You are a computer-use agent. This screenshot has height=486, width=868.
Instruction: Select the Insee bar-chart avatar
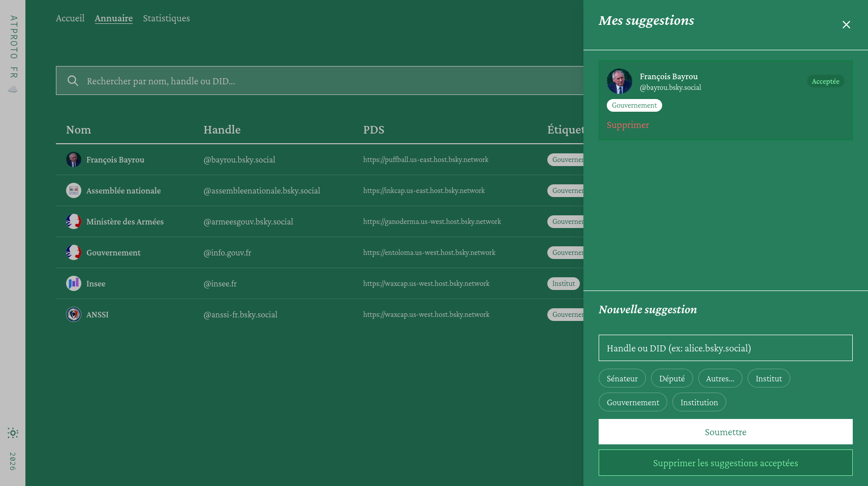[x=74, y=283]
